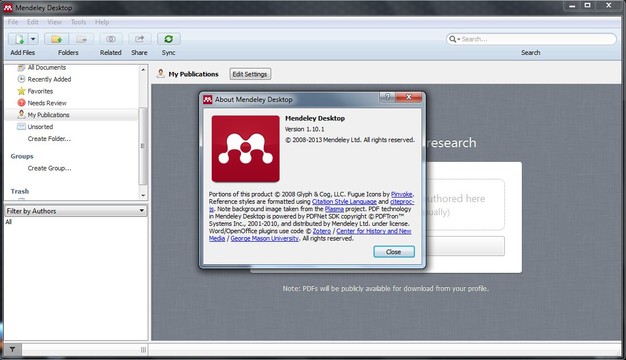Click the person icon beside My Publications header
The width and height of the screenshot is (626, 360).
[x=160, y=73]
